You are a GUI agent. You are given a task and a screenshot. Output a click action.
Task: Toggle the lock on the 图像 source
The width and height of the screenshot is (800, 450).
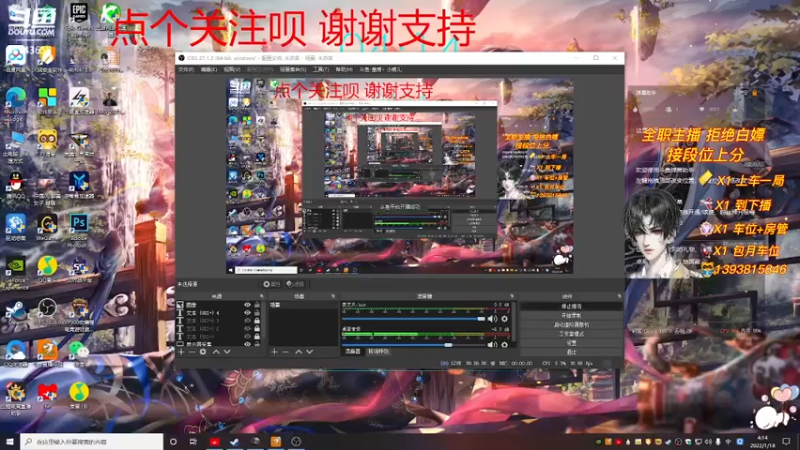click(257, 305)
